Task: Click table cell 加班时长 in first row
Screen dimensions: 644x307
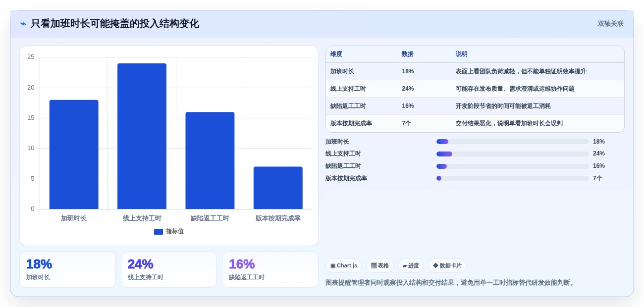Action: (342, 71)
